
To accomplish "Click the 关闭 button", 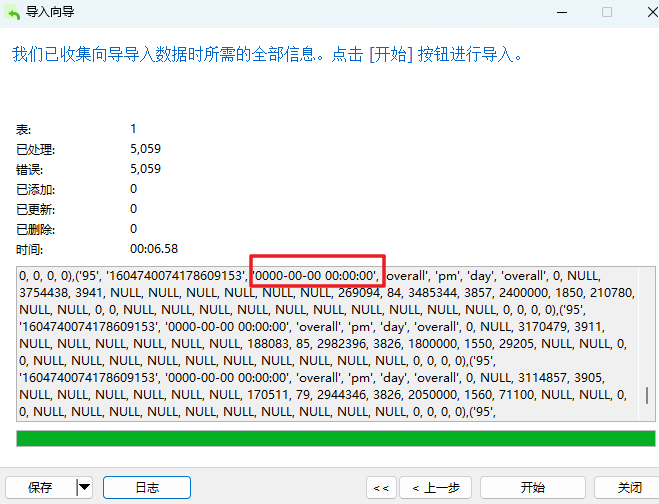I will click(629, 487).
